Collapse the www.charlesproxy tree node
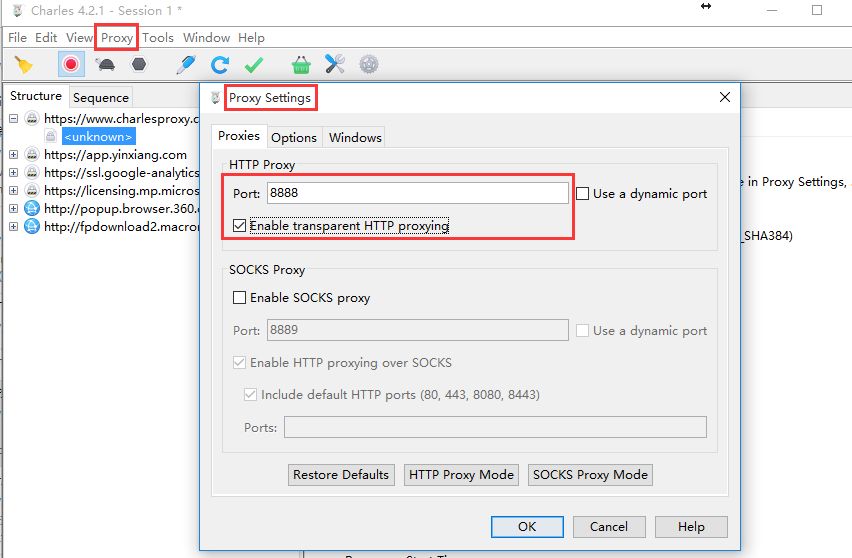The height and width of the screenshot is (558, 852). [14, 118]
